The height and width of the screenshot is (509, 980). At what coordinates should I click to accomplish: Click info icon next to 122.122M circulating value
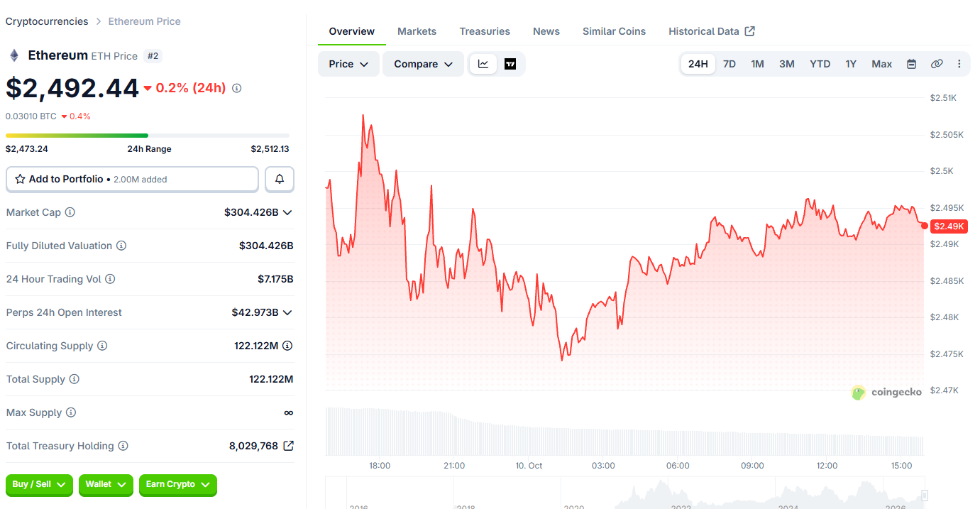[x=287, y=346]
